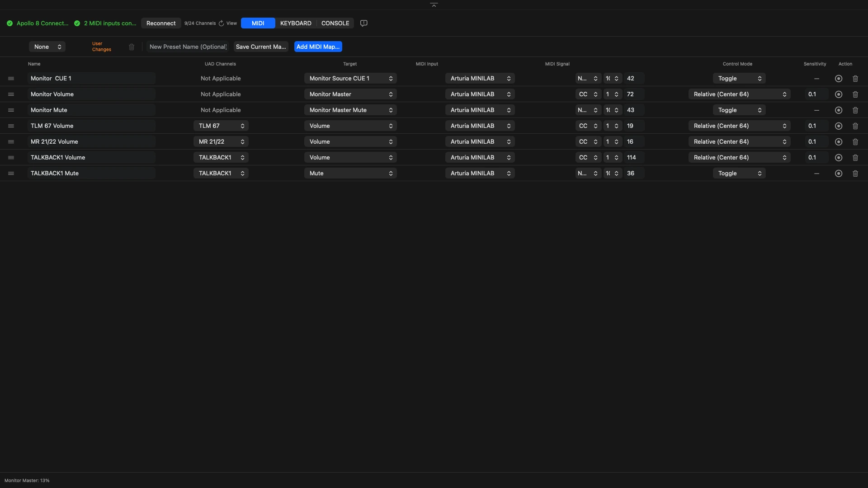Open the Mute target dropdown in TALKBACK1 Mute row
The image size is (868, 488).
[350, 173]
